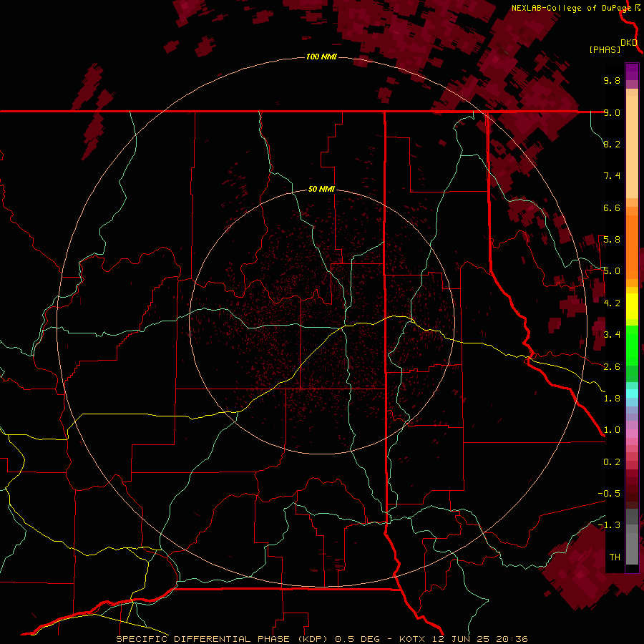The width and height of the screenshot is (644, 644).
Task: Click the 9.8 scale value
Action: point(612,80)
